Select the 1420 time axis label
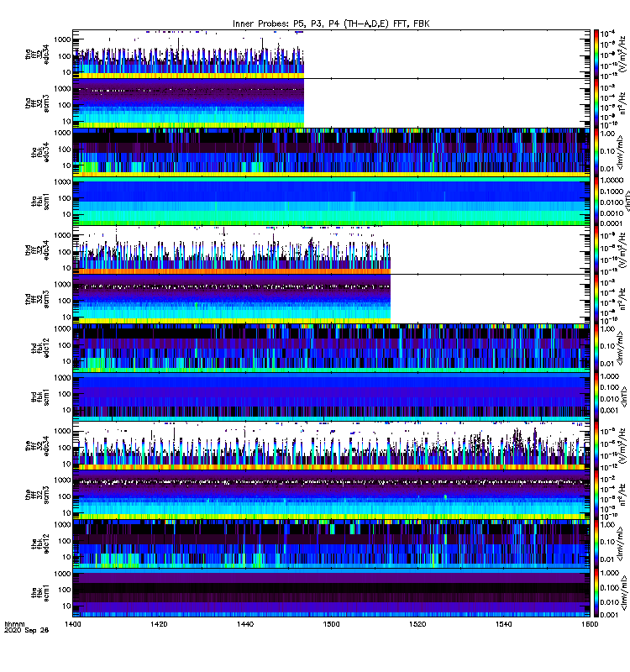630x672 pixels. [x=159, y=624]
